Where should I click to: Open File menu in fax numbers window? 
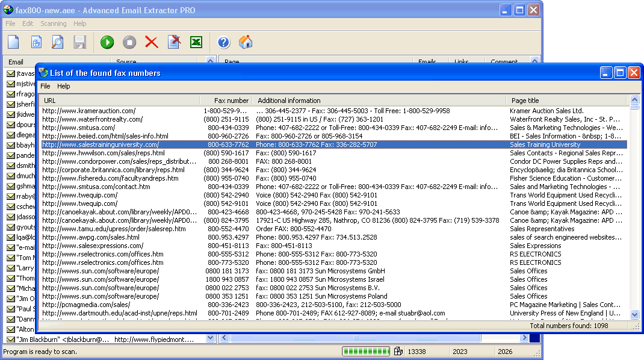click(x=45, y=86)
